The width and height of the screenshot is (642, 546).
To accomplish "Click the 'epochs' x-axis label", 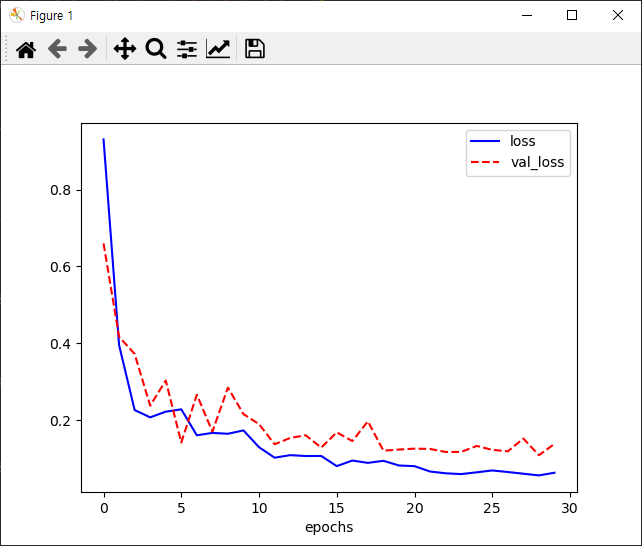I will pos(329,528).
